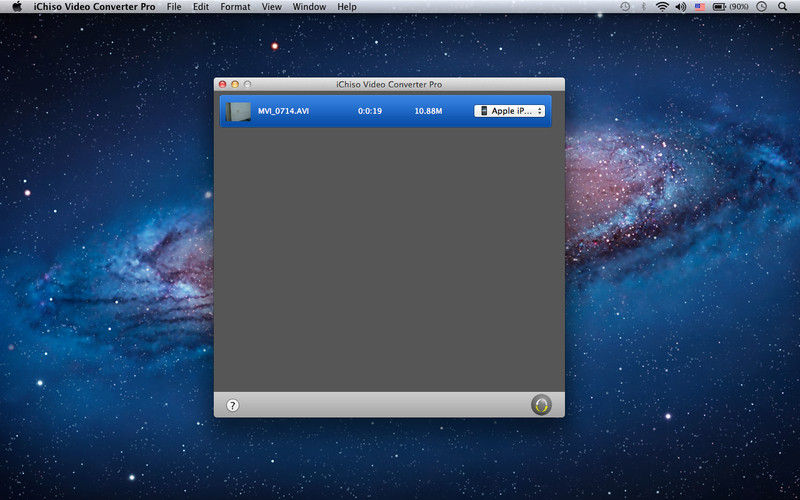Open the Window menu

309,7
